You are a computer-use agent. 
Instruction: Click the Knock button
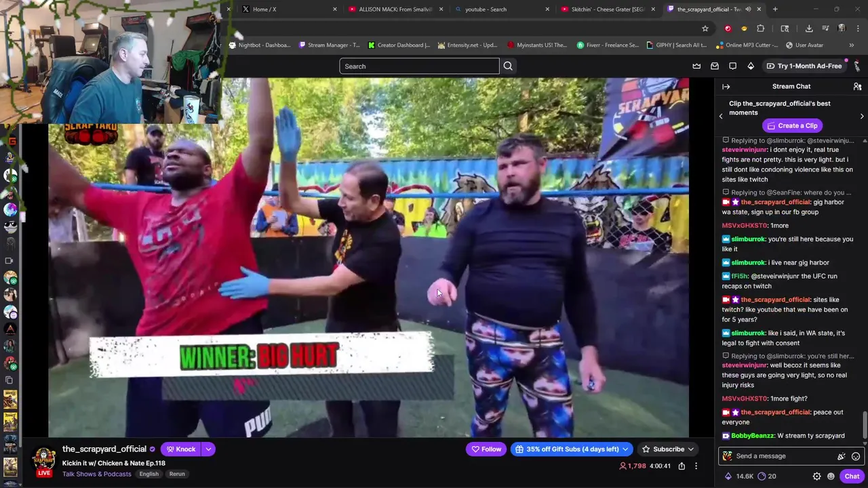pyautogui.click(x=180, y=449)
